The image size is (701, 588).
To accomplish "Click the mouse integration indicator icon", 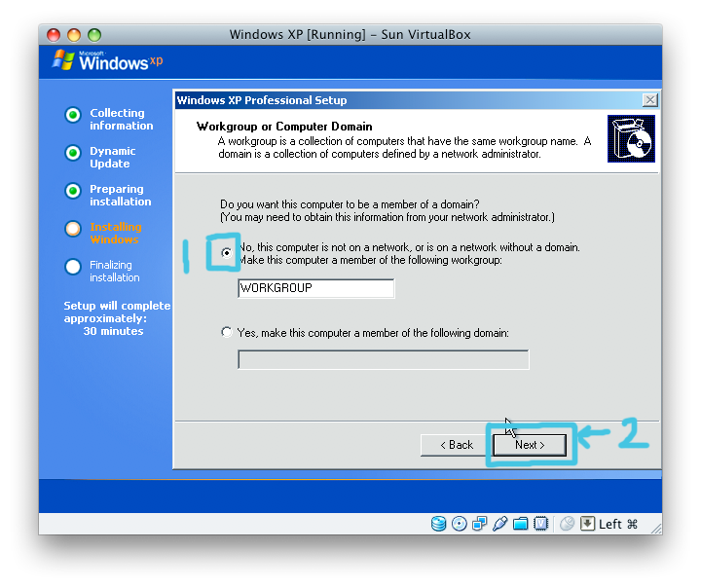I will point(567,523).
